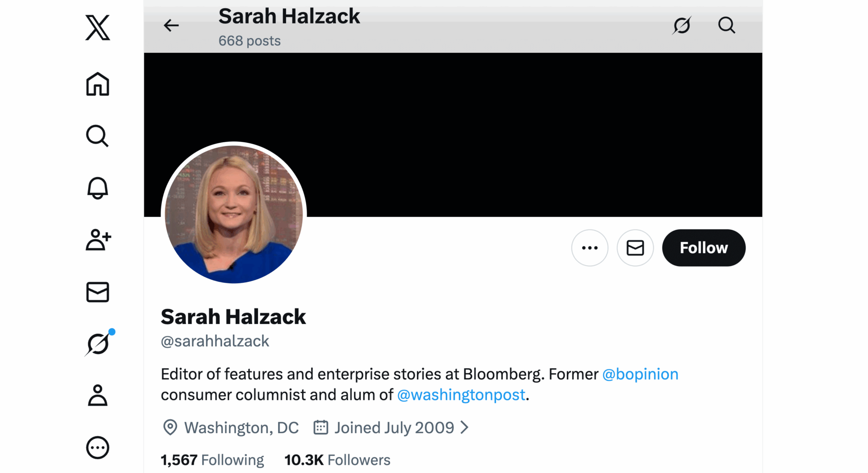Expand Joined July 2009 details with the chevron
The height and width of the screenshot is (473, 868).
(x=465, y=427)
